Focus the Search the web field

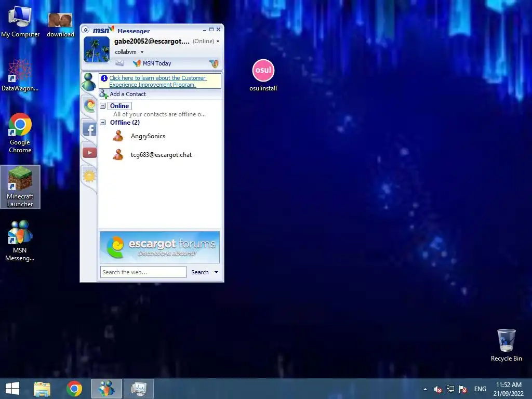(143, 272)
